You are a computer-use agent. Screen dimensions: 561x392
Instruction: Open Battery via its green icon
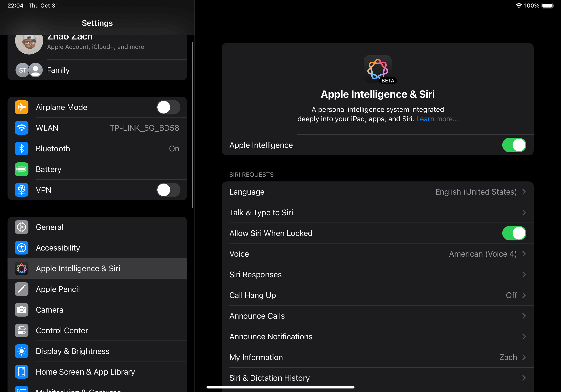(x=22, y=169)
